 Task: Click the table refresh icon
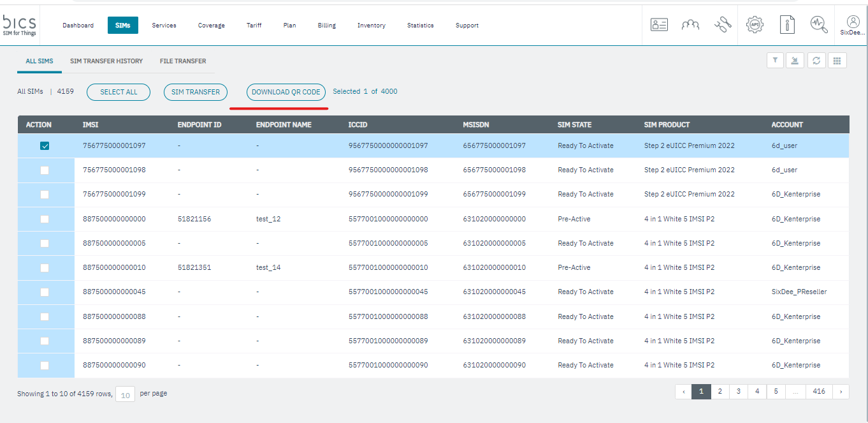pyautogui.click(x=816, y=61)
